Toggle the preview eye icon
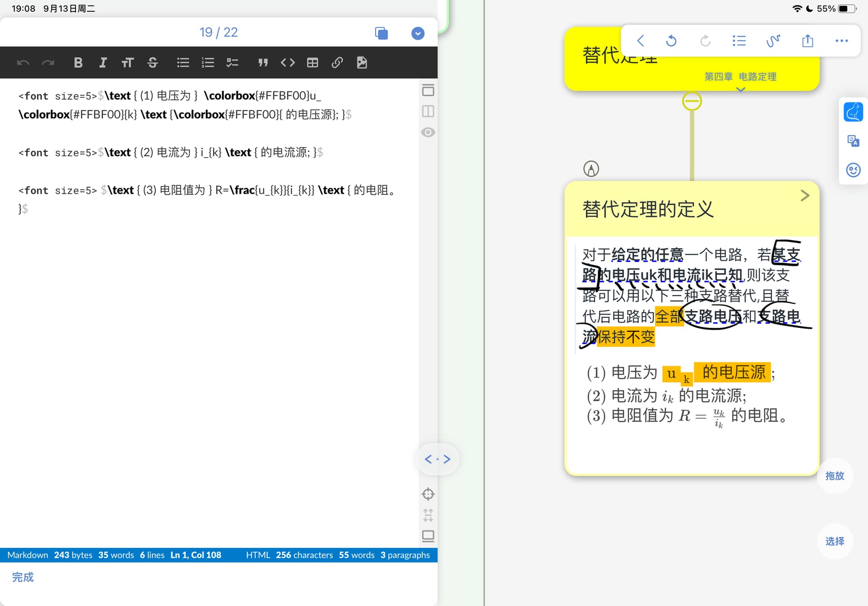This screenshot has width=868, height=606. click(x=428, y=132)
